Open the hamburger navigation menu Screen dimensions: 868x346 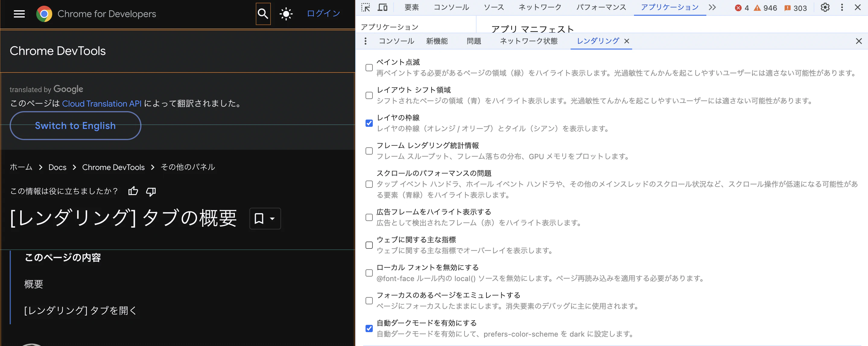pos(19,14)
